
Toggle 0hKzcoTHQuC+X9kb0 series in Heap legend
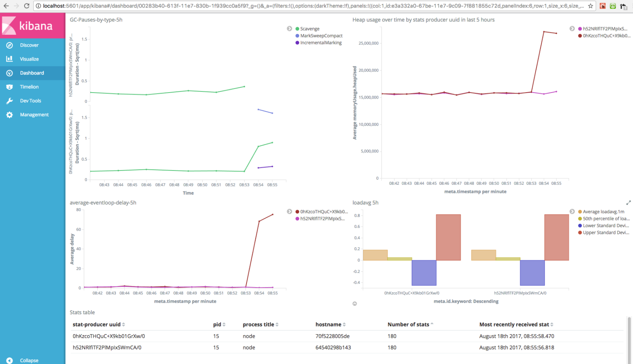[x=606, y=36]
